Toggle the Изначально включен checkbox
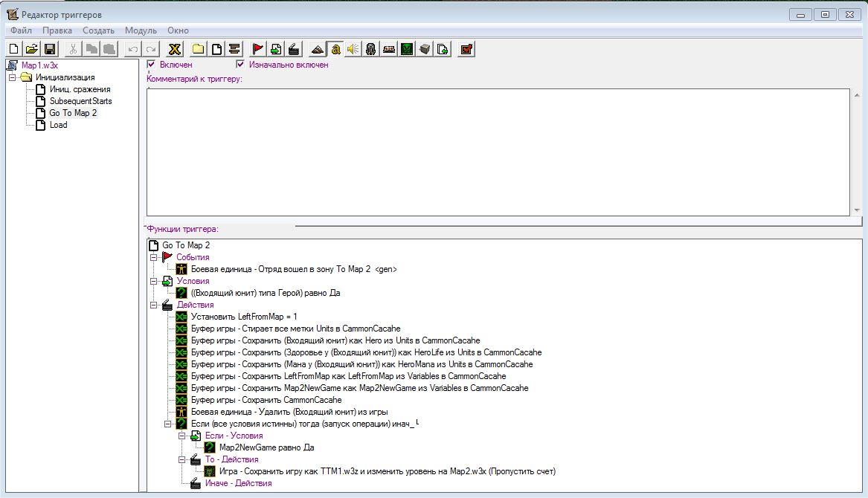This screenshot has height=498, width=868. [240, 65]
